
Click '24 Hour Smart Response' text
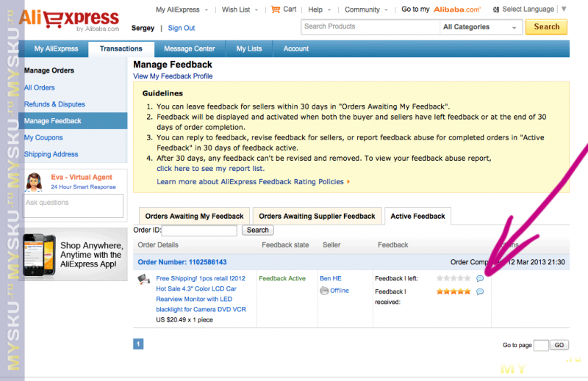[83, 187]
